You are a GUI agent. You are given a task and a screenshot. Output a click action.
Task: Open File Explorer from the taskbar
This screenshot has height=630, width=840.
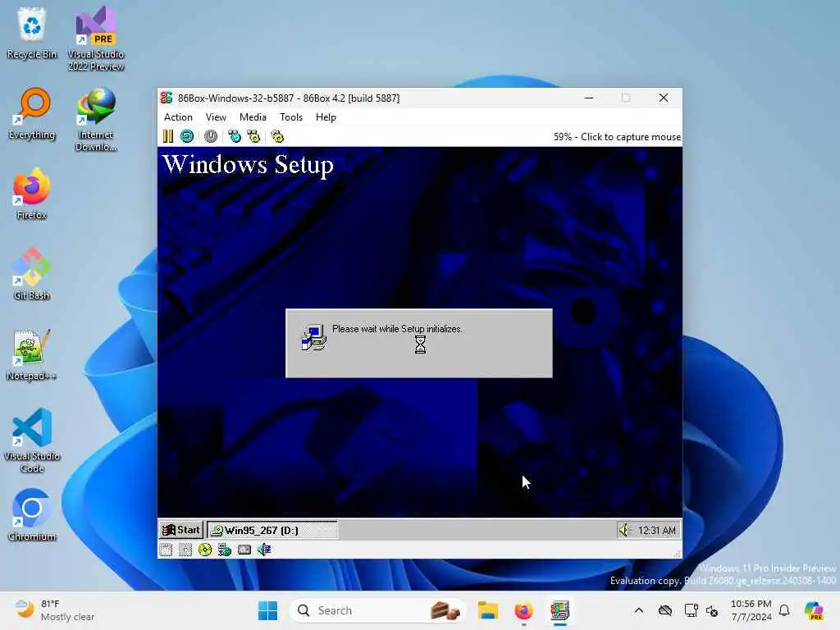(x=488, y=610)
